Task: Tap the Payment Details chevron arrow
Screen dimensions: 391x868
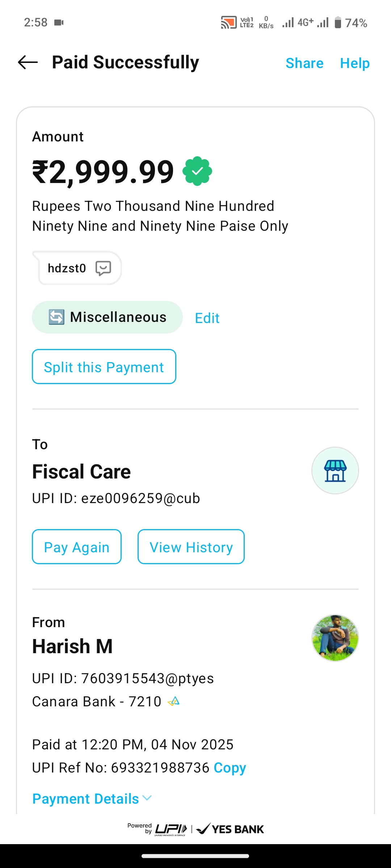Action: pyautogui.click(x=147, y=798)
